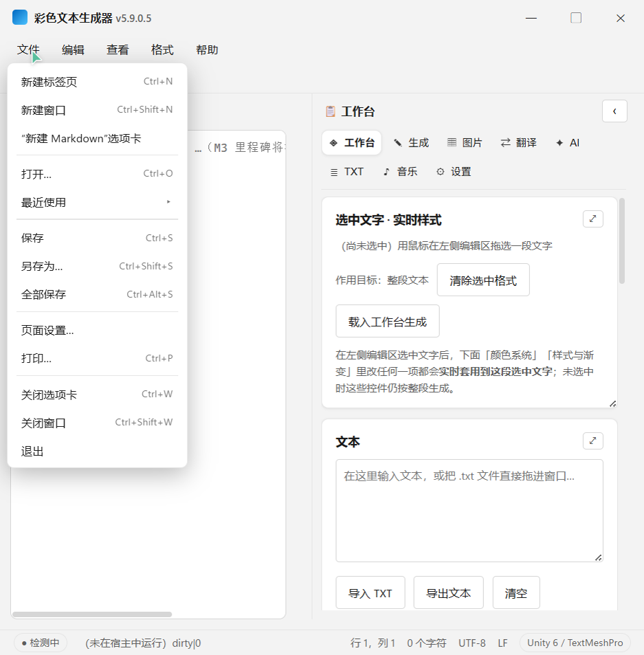The height and width of the screenshot is (655, 644).
Task: Collapse the workbench panel with chevron button
Action: point(614,111)
